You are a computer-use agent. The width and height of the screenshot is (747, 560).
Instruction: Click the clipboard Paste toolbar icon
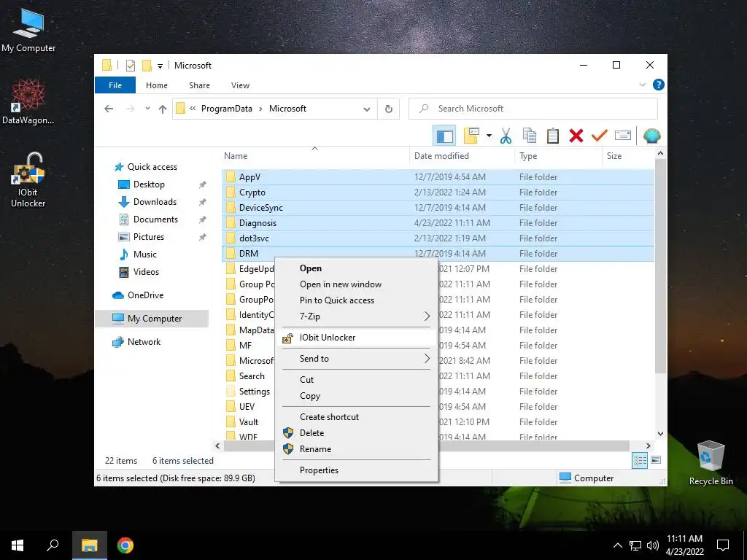(x=553, y=136)
